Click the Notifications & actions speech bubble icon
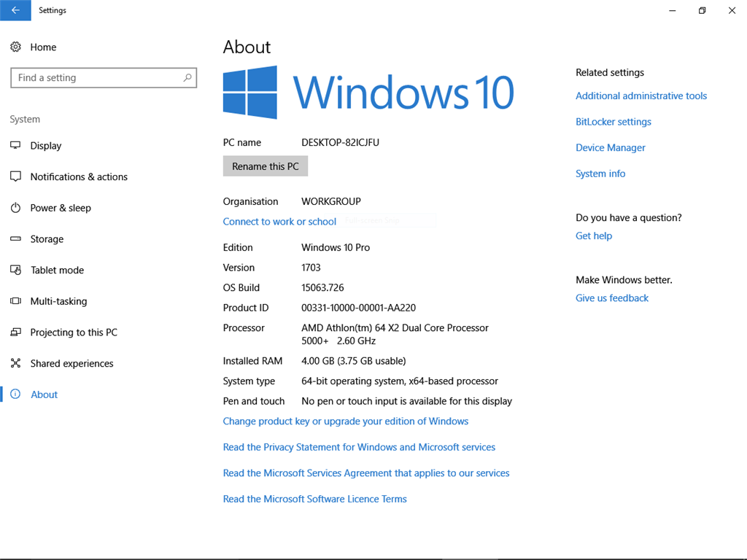 point(16,176)
